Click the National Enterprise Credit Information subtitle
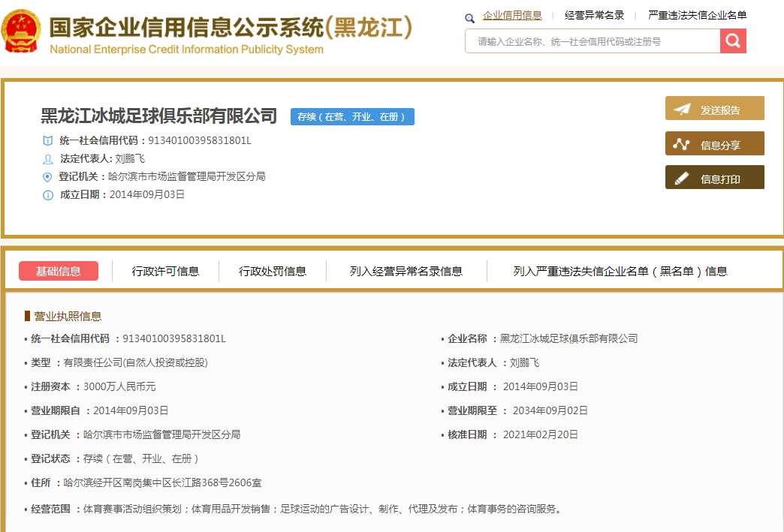Image resolution: width=784 pixels, height=532 pixels. (186, 50)
